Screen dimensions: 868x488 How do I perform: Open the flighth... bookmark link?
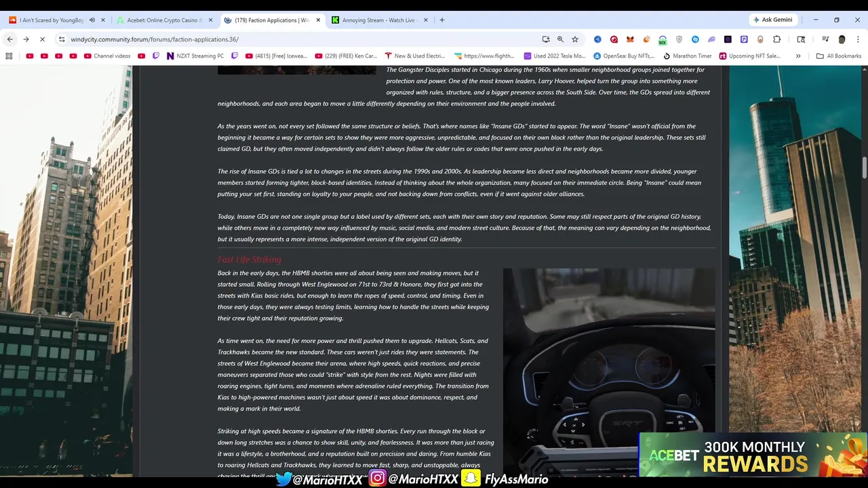[484, 56]
